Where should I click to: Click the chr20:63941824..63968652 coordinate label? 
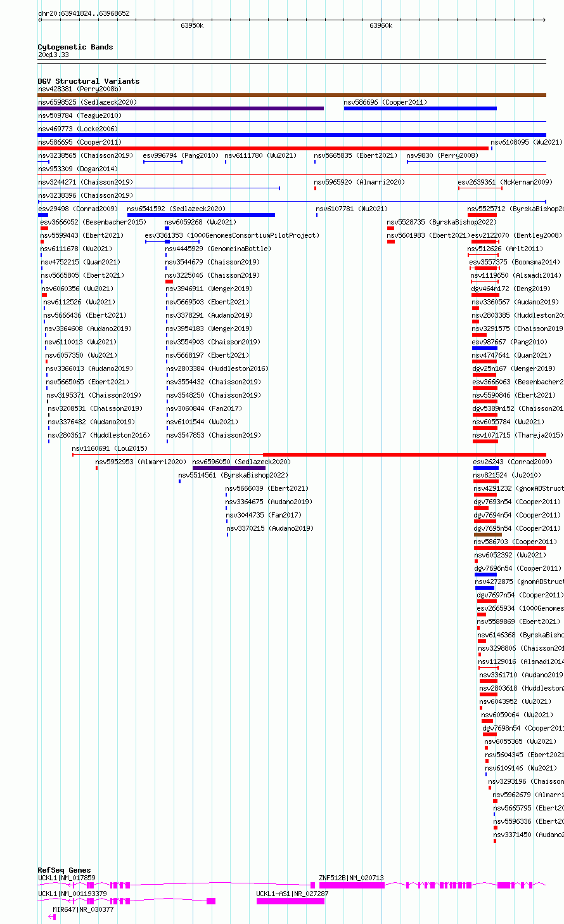click(x=84, y=13)
